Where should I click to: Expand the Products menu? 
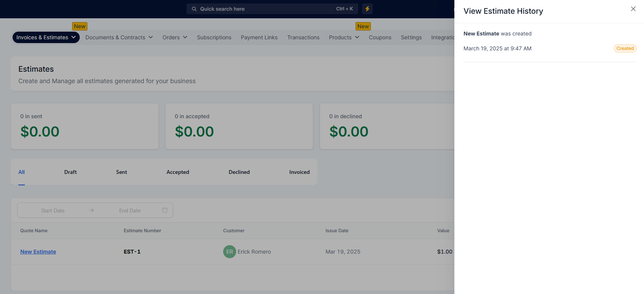tap(344, 37)
